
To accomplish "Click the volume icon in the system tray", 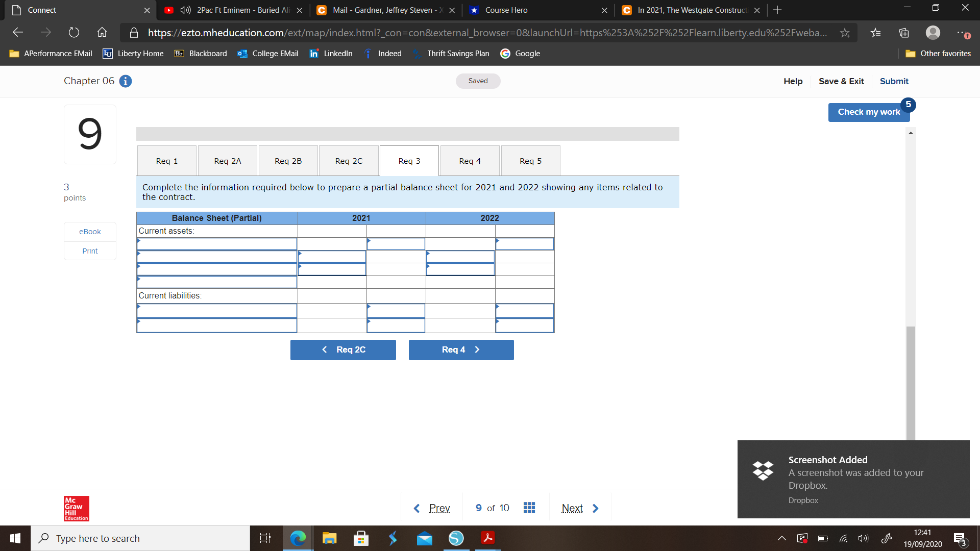I will [x=863, y=538].
